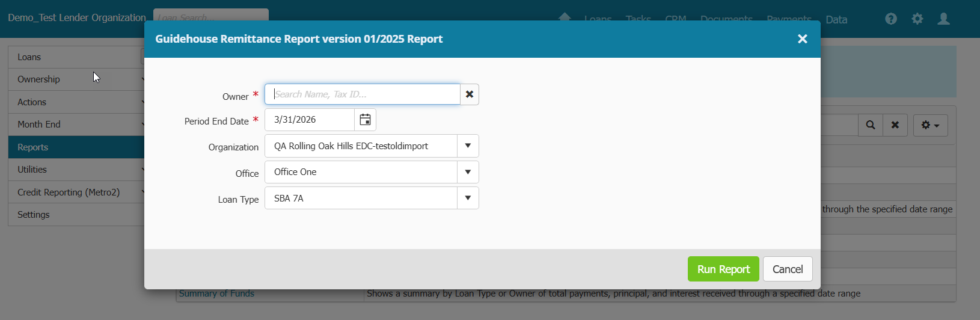Expand the Loan Type dropdown
Image resolution: width=980 pixels, height=320 pixels.
point(468,198)
